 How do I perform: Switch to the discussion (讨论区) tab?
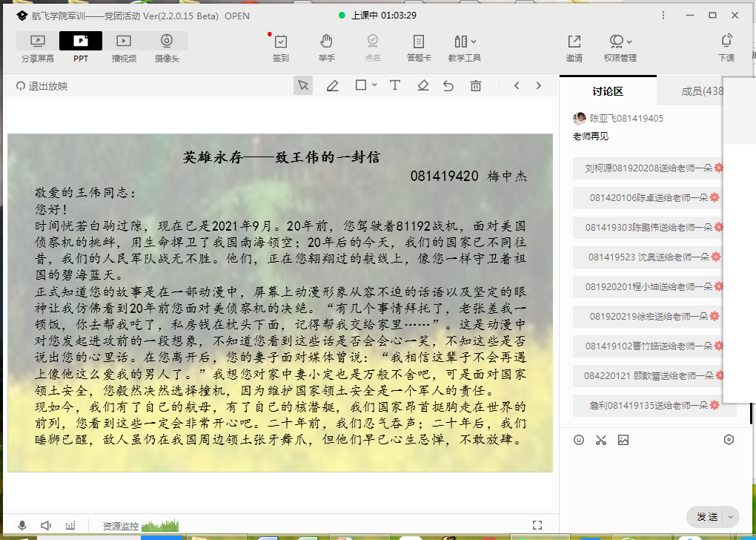(x=608, y=91)
